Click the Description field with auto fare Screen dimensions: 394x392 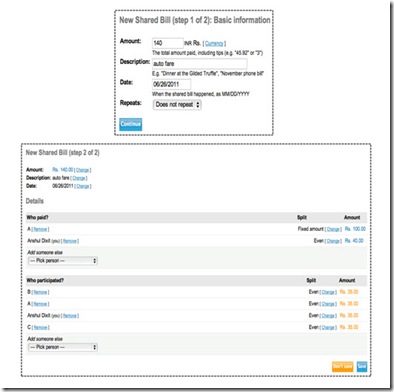click(200, 64)
